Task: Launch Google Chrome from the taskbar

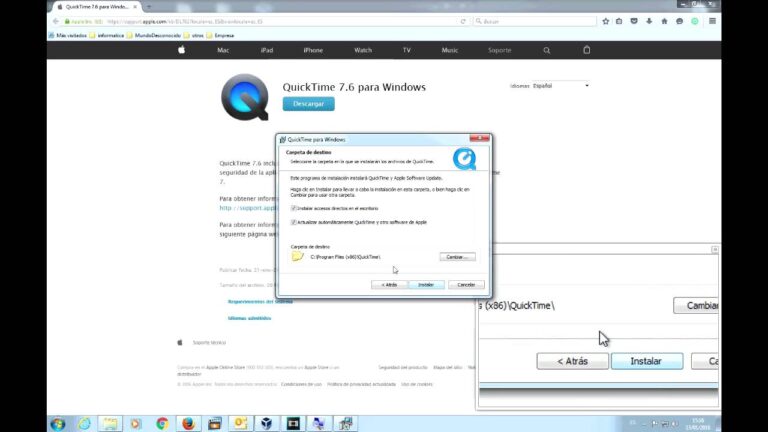Action: tap(162, 424)
